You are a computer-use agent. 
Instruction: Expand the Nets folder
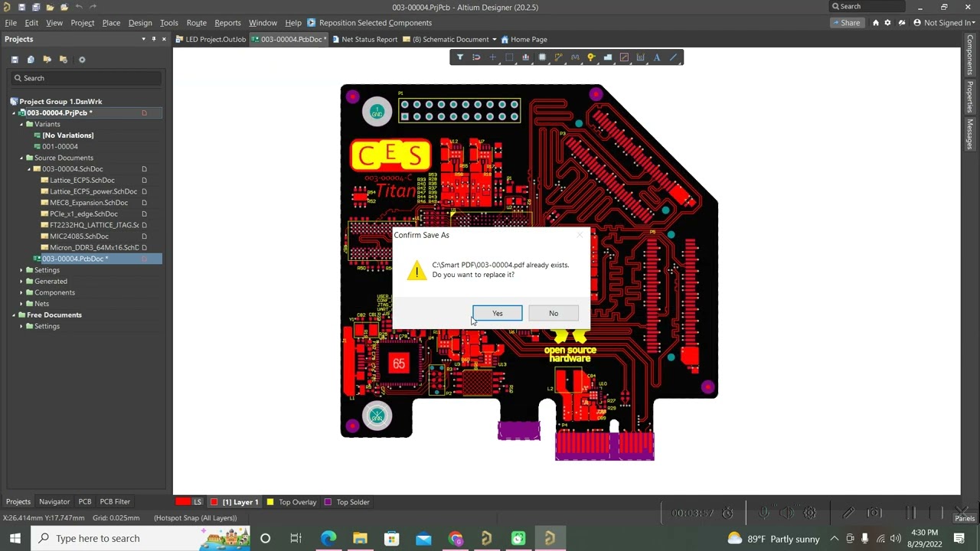(21, 304)
